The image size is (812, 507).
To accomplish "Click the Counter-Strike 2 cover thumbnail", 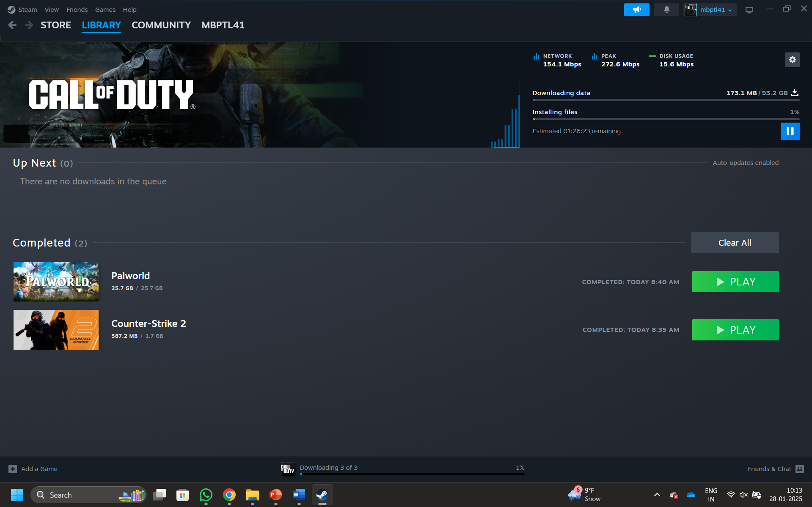I will point(56,330).
